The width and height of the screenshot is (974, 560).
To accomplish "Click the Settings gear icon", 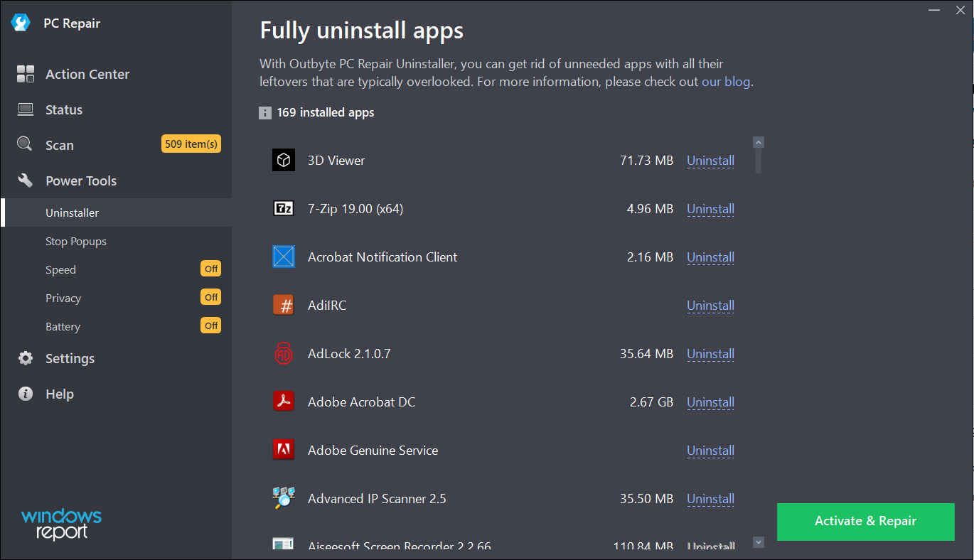I will 26,358.
